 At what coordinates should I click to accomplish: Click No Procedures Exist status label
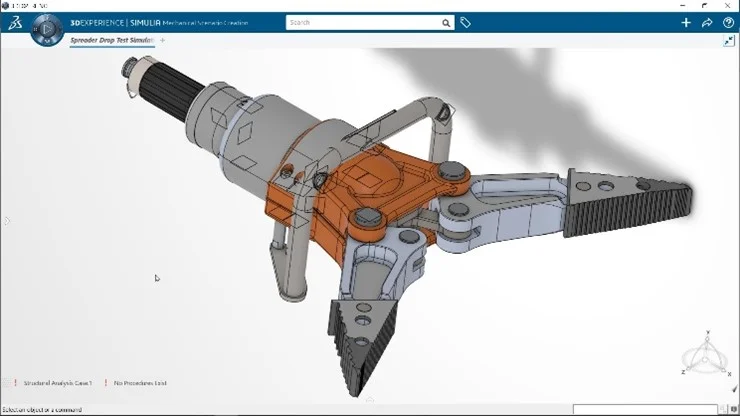[x=139, y=383]
